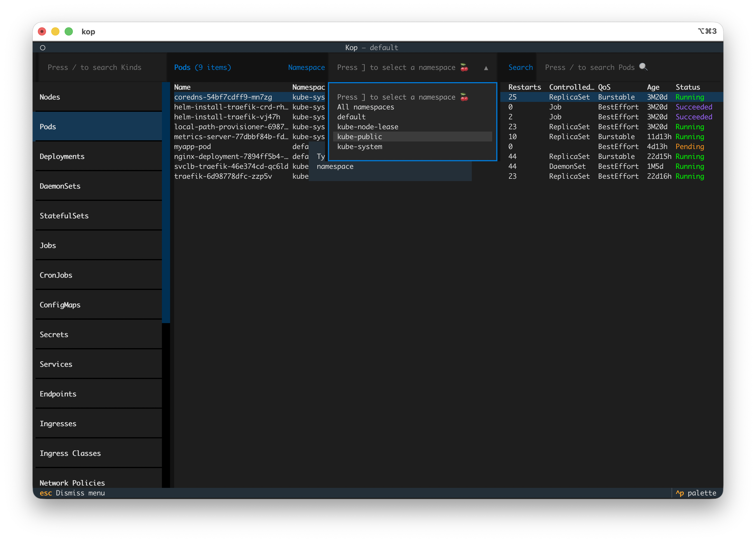Viewport: 756px width, 542px height.
Task: Open Jobs in the sidebar
Action: 99,245
